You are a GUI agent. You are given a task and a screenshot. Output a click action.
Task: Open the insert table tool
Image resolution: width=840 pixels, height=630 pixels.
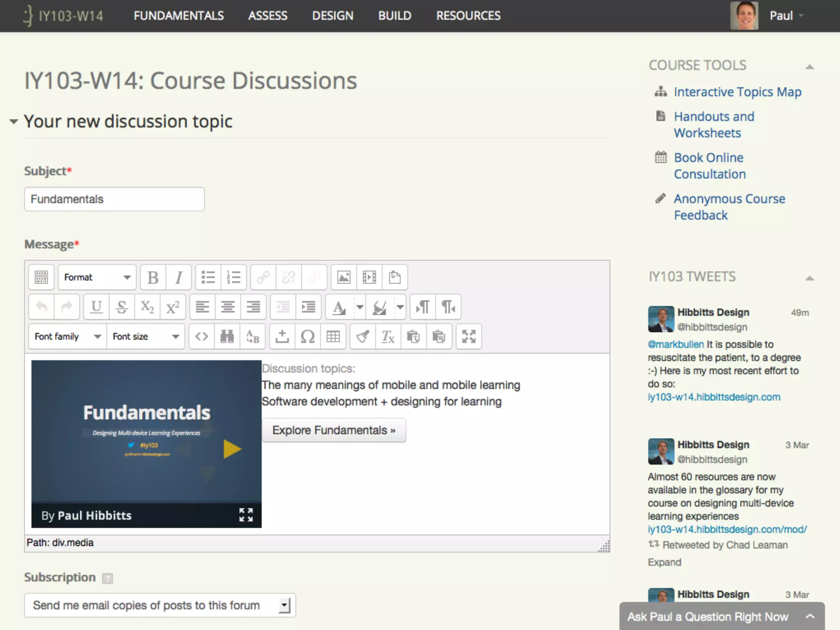333,337
